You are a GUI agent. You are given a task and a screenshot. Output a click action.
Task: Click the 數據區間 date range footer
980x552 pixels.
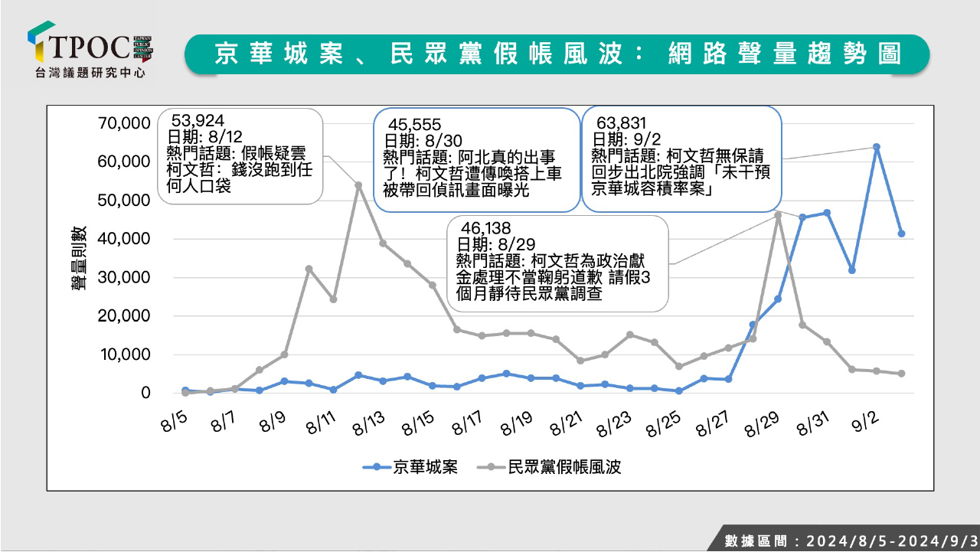point(850,541)
